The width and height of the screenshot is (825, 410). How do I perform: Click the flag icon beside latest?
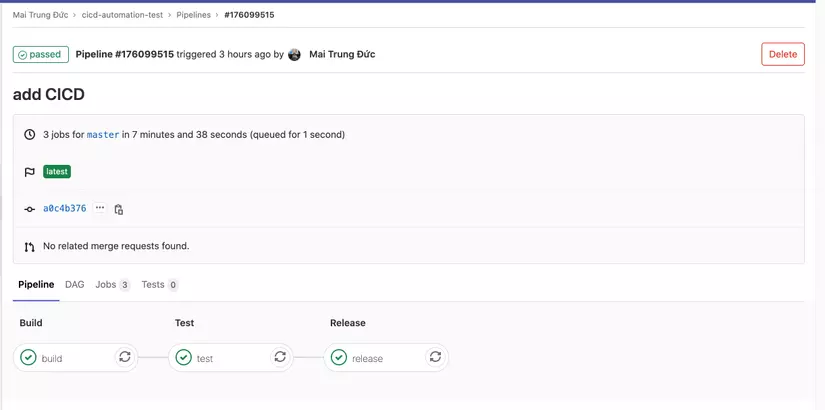pos(30,172)
